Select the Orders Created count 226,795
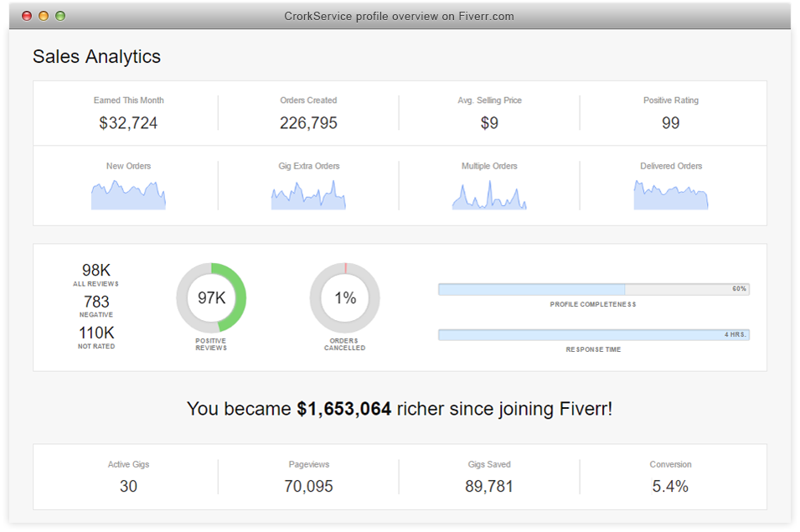 coord(308,123)
